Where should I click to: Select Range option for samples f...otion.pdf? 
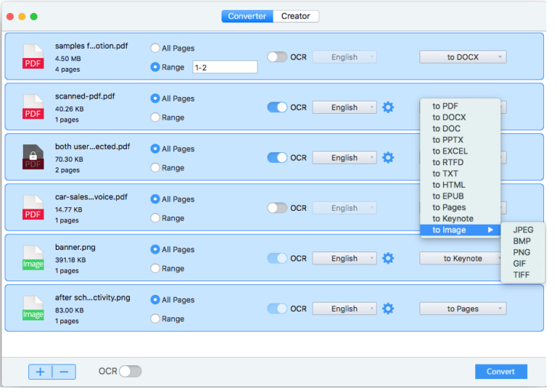coord(155,67)
